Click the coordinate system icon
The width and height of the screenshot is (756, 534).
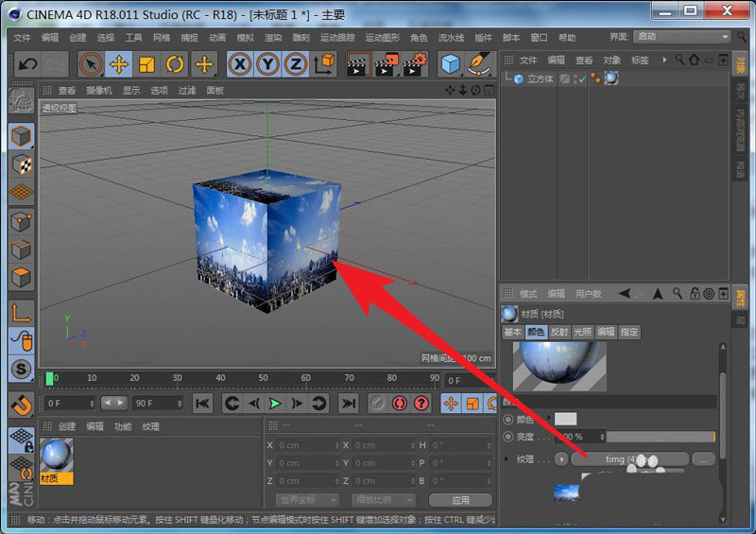[324, 64]
